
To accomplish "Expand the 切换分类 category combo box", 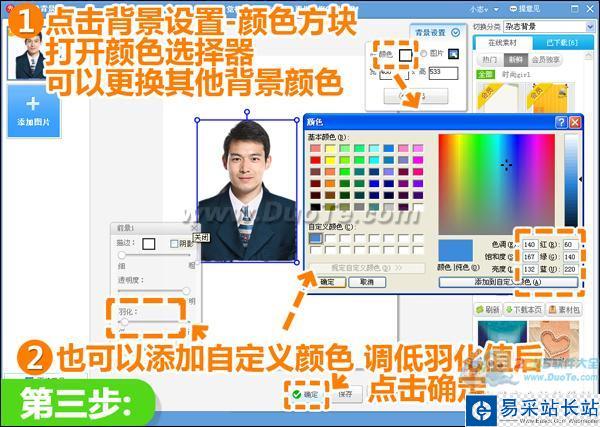I will click(x=548, y=26).
